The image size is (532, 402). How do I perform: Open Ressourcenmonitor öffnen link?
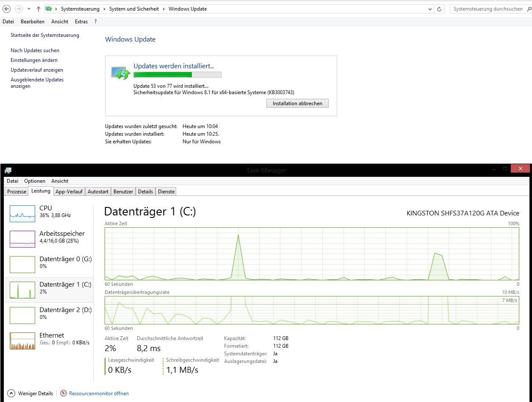click(99, 394)
